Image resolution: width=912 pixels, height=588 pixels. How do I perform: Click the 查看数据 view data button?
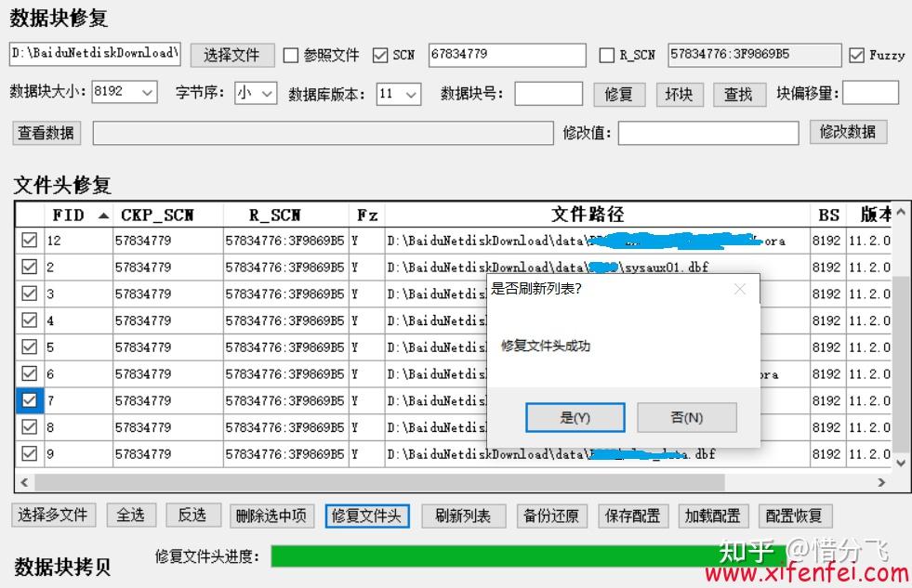45,132
